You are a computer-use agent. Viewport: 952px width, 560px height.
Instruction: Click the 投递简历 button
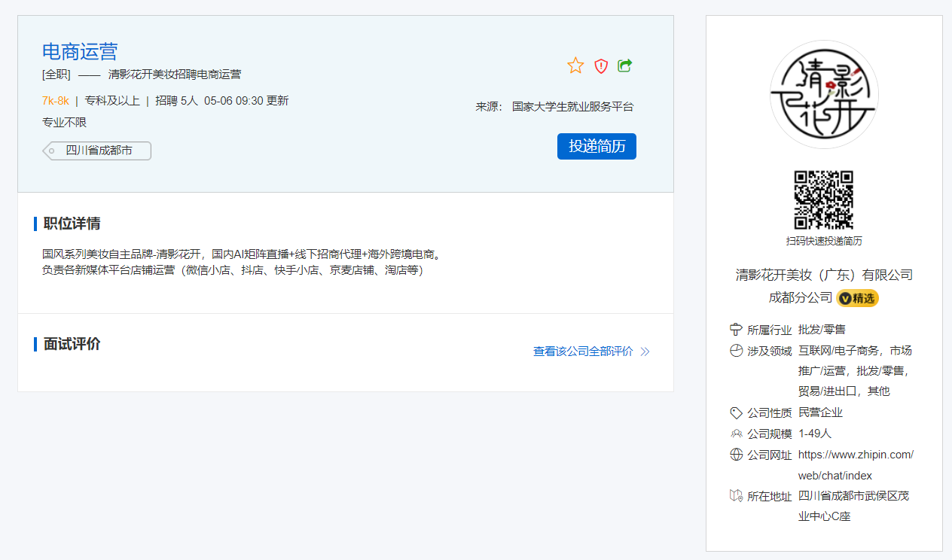point(597,146)
